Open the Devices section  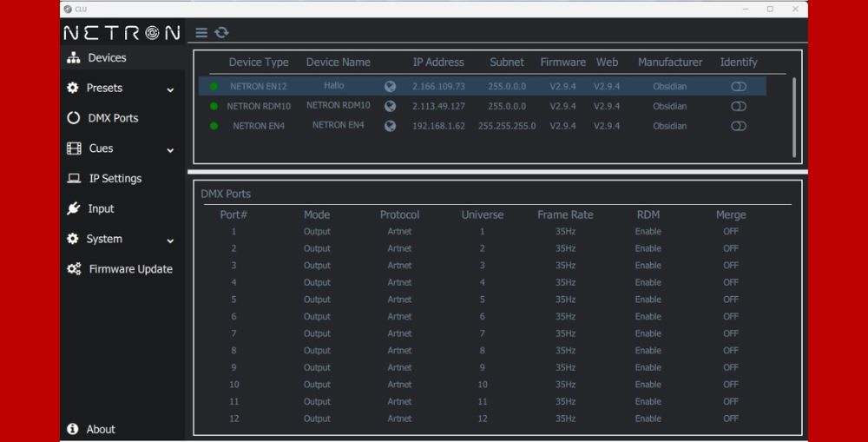[x=108, y=57]
